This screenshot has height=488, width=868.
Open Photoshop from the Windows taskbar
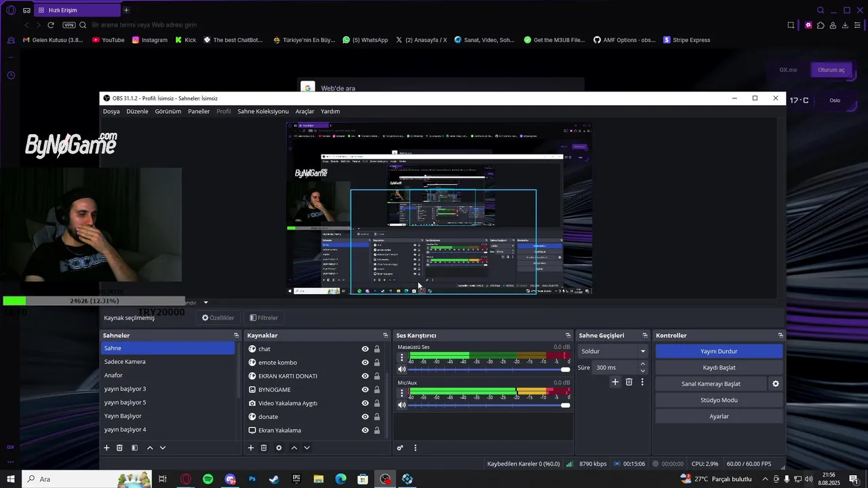point(252,479)
